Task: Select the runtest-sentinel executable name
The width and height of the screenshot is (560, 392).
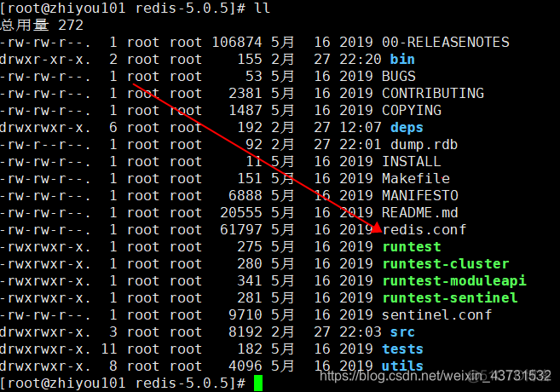Action: (450, 297)
